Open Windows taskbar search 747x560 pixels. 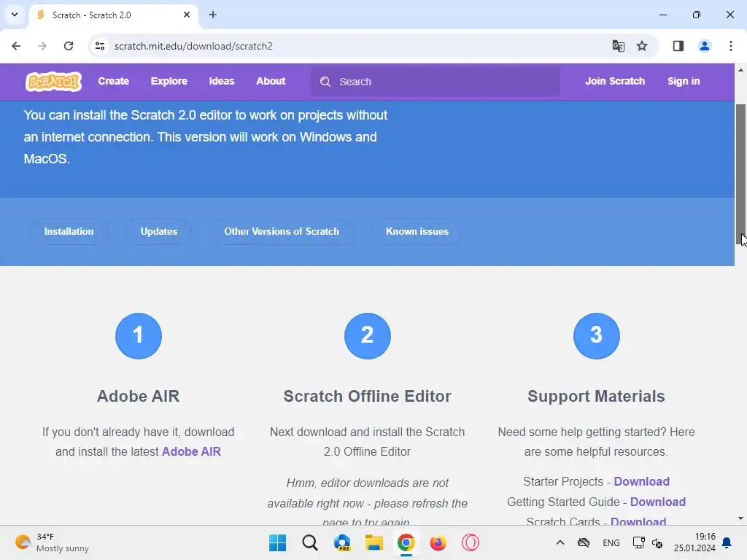(310, 542)
